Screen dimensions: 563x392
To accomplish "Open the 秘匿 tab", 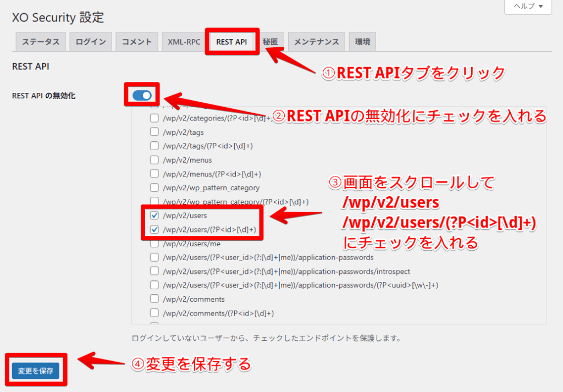I will coord(270,42).
